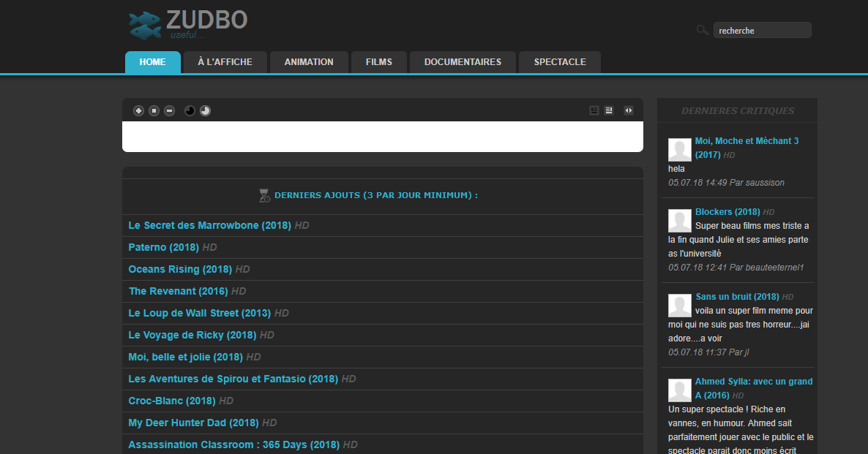Click avatar beside Ahmed Sylla review
Viewport: 868px width, 454px height.
(680, 390)
